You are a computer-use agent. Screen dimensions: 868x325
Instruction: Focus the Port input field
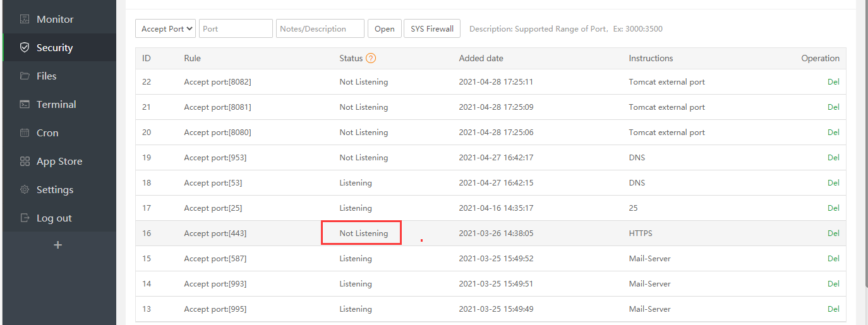point(236,28)
